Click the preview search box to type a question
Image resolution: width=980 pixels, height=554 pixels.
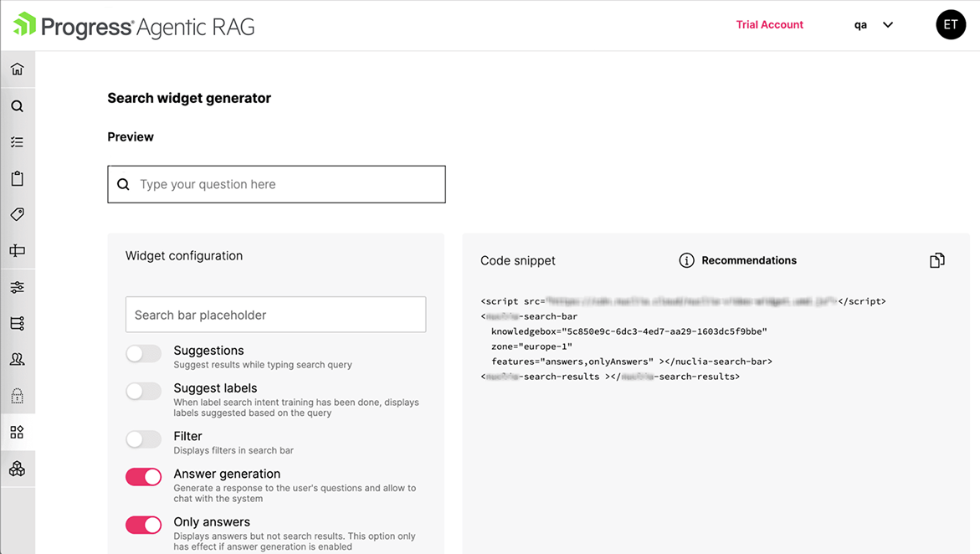[x=276, y=184]
